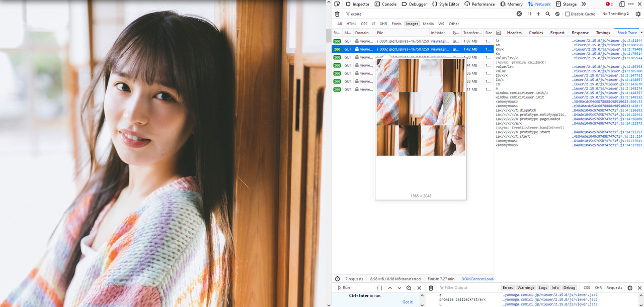Select the i_0001.jpg request row

pyautogui.click(x=413, y=41)
